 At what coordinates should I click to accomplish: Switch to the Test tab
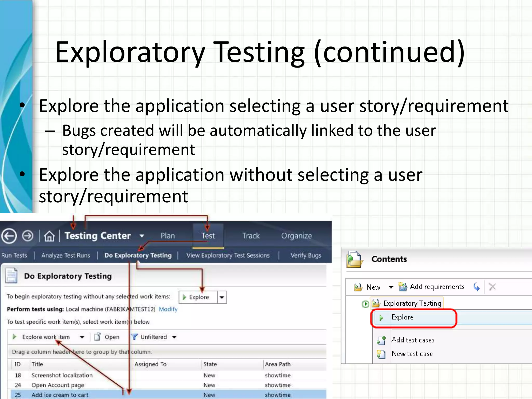pos(208,236)
